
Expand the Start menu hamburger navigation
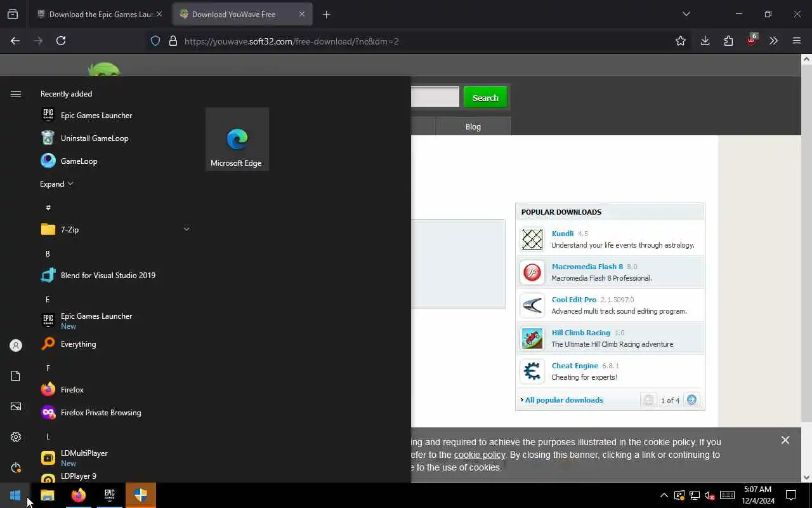click(16, 94)
